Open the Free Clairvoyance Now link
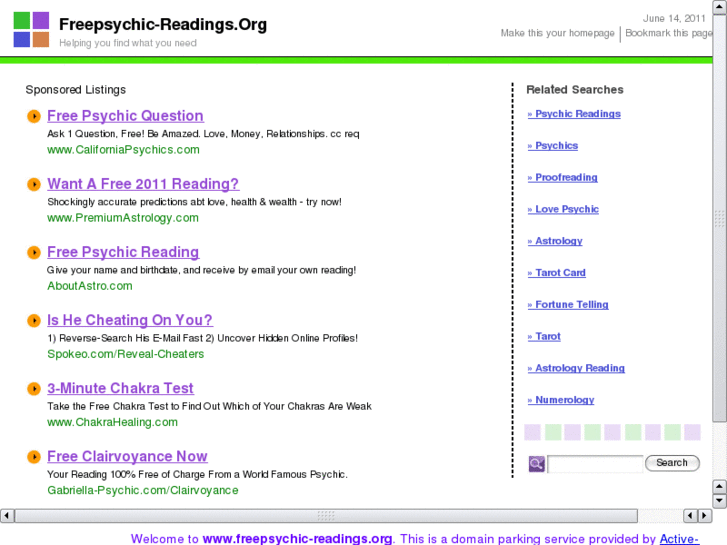727x545 pixels. pyautogui.click(x=127, y=456)
